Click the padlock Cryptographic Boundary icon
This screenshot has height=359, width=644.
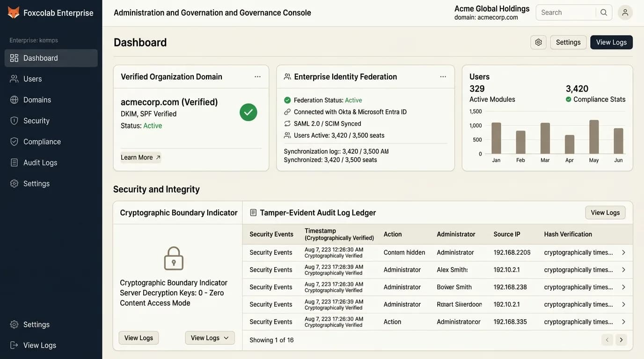174,258
